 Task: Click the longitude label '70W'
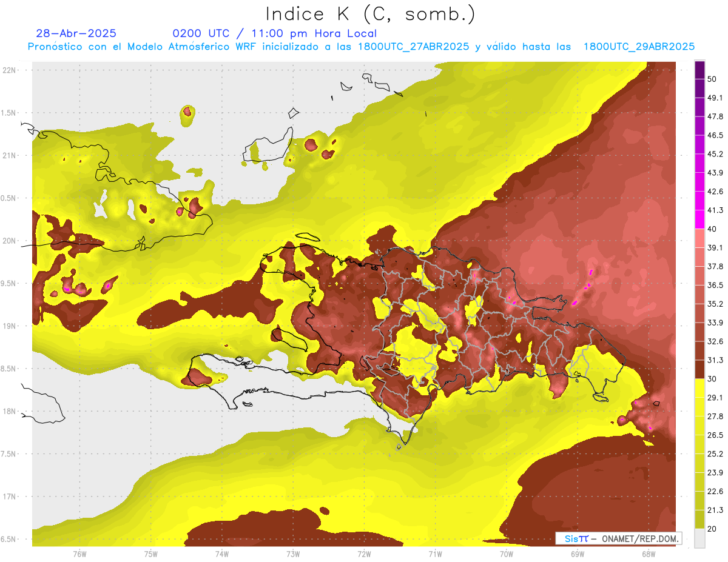tap(507, 554)
